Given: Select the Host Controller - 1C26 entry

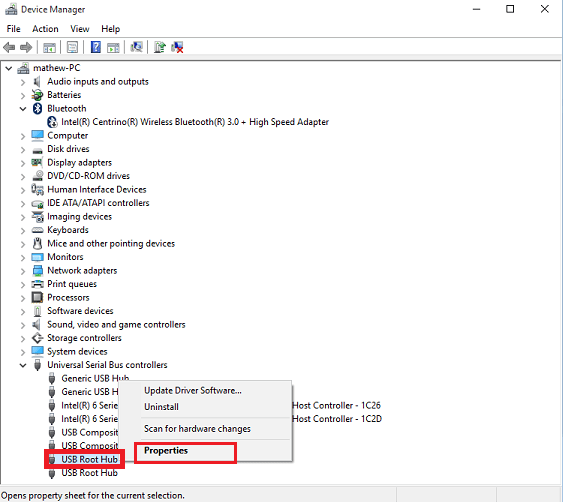Looking at the screenshot, I should (x=336, y=405).
